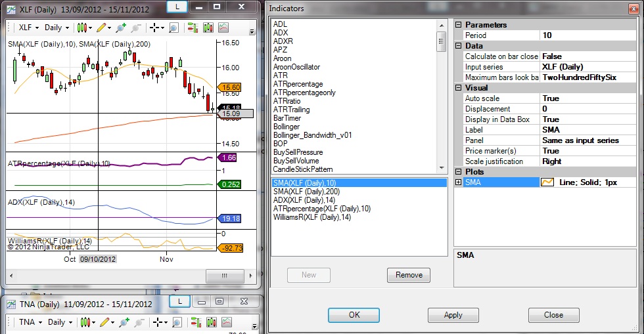644x334 pixels.
Task: Click zoom in magnifier in XLF chart toolbar
Action: click(x=121, y=28)
